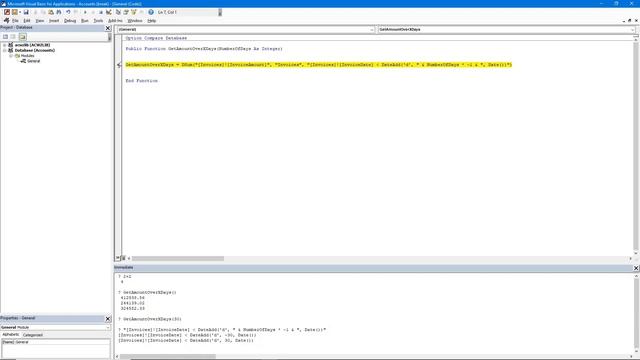Click the Undo toolbar icon
Viewport: 640px width, 360px height.
[68, 12]
